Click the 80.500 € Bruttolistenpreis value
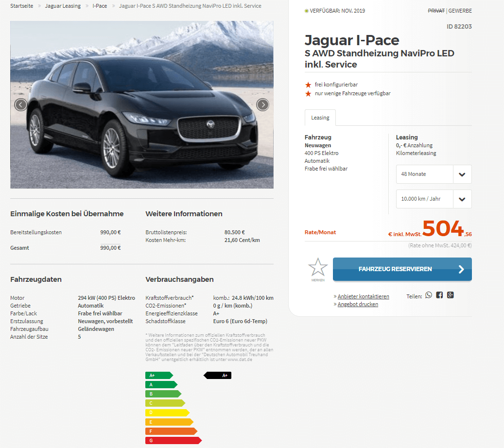 235,232
